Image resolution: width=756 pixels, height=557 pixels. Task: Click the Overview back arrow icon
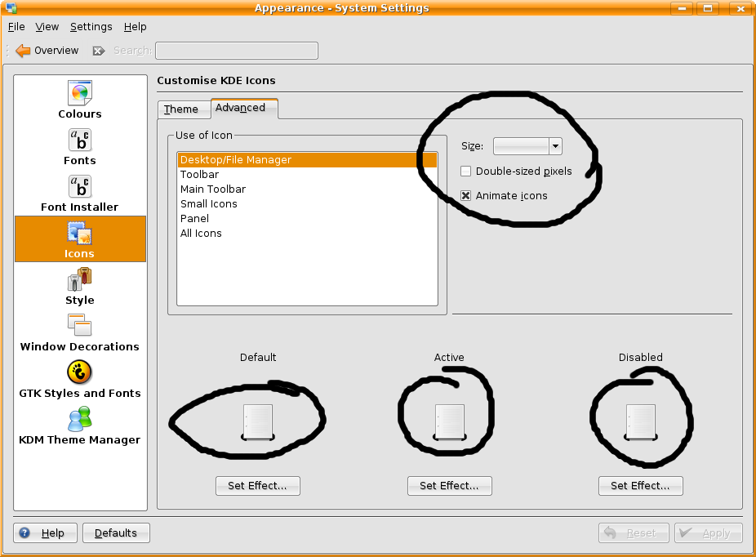click(23, 51)
